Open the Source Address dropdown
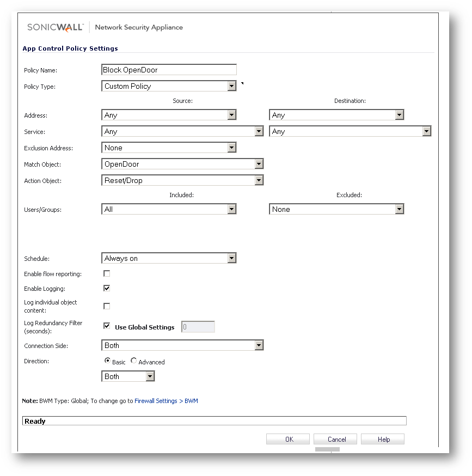 [169, 115]
